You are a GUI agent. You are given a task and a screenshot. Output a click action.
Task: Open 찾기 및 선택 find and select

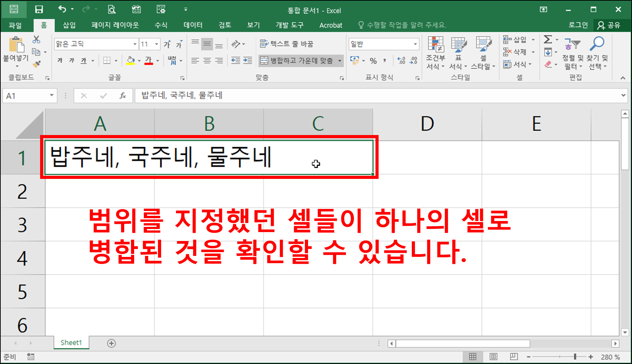click(x=597, y=53)
